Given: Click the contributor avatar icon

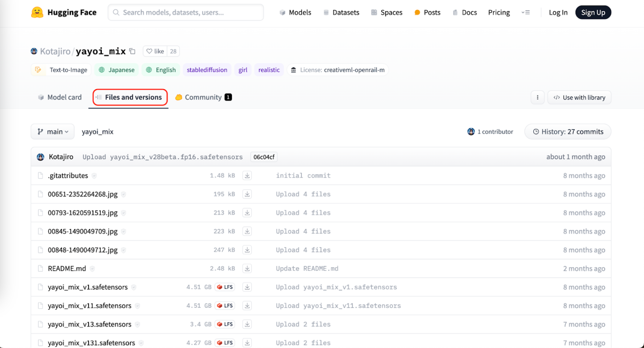Looking at the screenshot, I should (x=471, y=131).
